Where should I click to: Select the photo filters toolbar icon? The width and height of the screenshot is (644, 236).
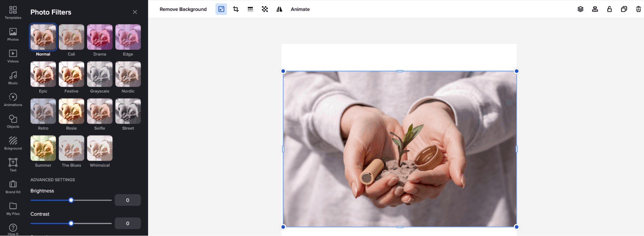(221, 9)
